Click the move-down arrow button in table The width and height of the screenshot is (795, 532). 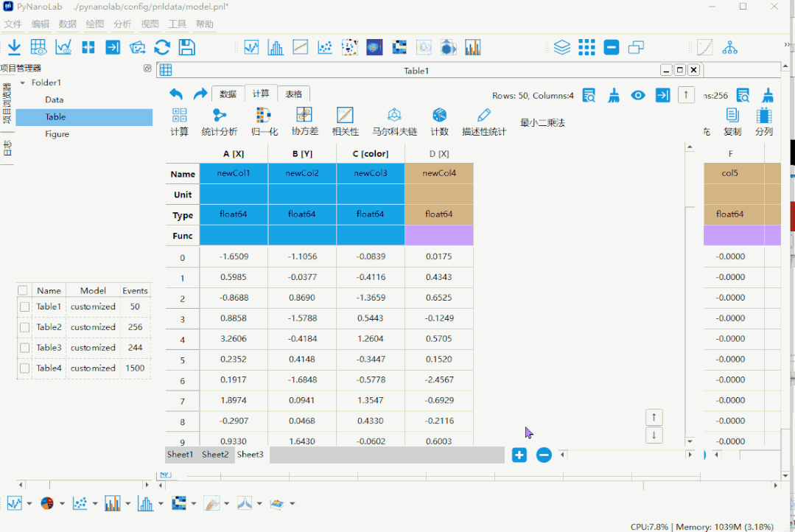(x=654, y=435)
